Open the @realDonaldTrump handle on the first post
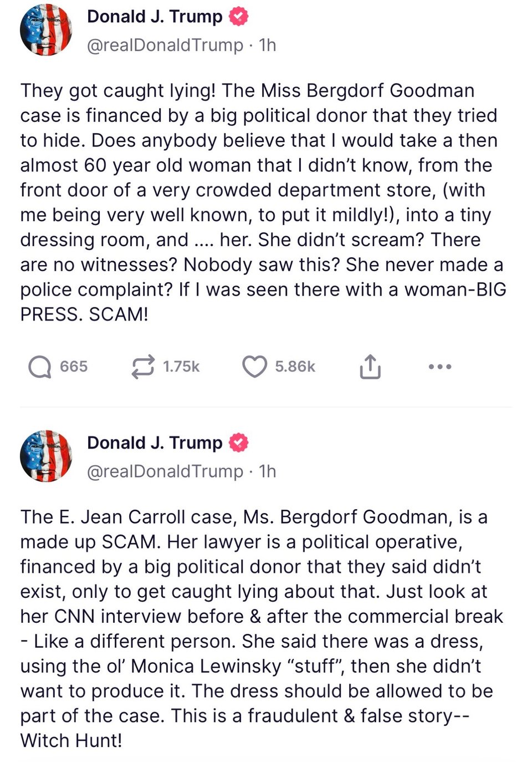Viewport: 532px width, 762px height. [x=165, y=45]
